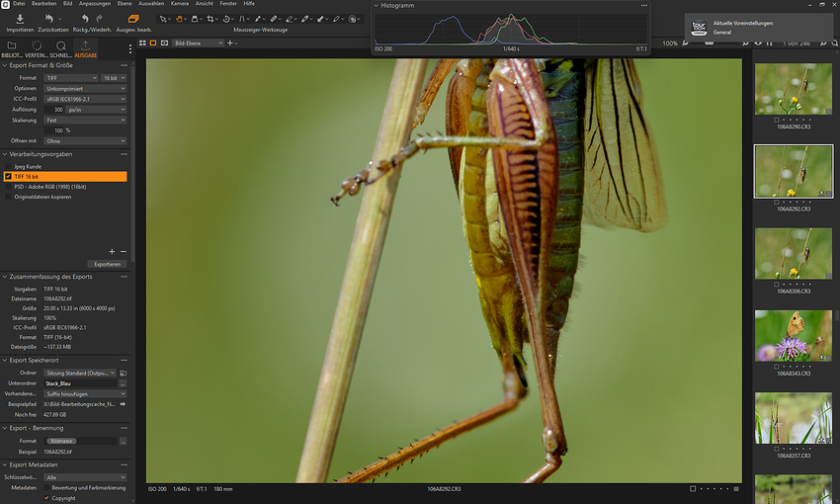Open the ICC-Profil sRGB dropdown

[85, 99]
